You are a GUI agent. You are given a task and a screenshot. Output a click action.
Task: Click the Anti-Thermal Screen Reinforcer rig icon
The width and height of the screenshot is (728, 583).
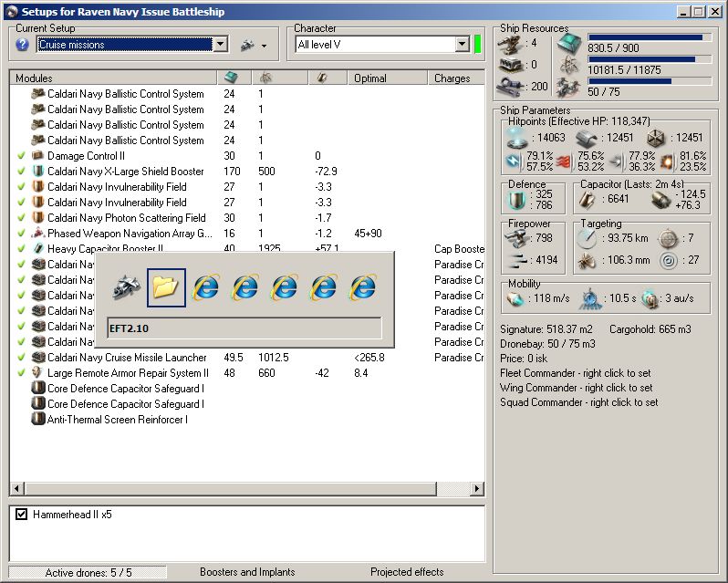pyautogui.click(x=37, y=419)
